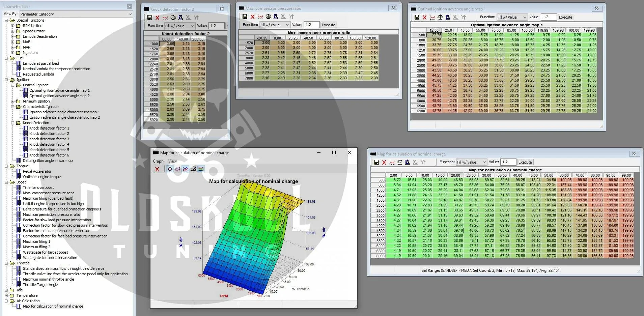Click the save icon in Knock detection factor 2 window
This screenshot has height=316, width=644.
click(150, 18)
